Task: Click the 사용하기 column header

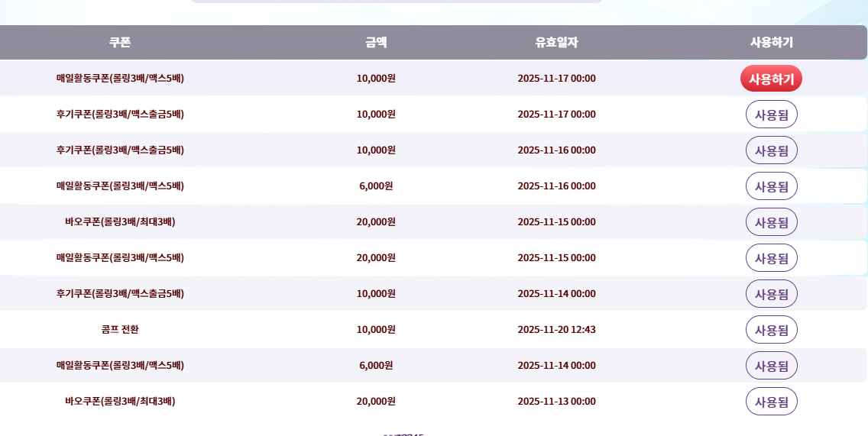Action: (771, 43)
